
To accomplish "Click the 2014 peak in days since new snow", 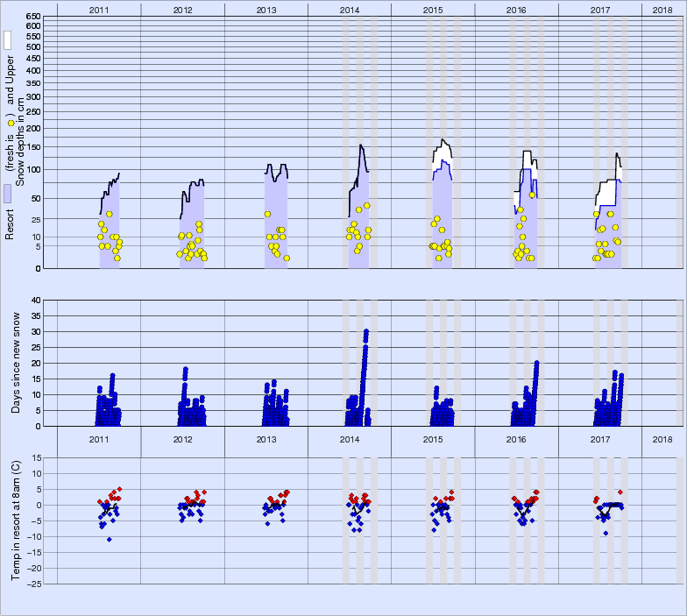I will 365,331.
